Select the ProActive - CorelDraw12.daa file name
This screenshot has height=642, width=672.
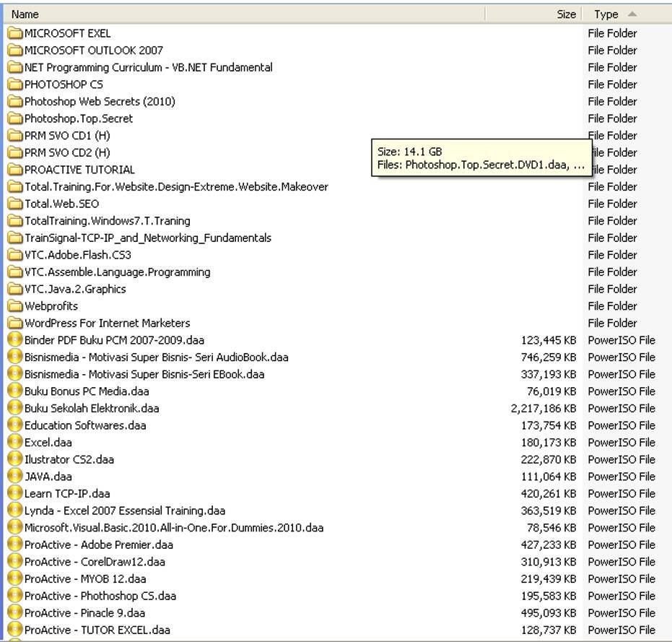(95, 561)
